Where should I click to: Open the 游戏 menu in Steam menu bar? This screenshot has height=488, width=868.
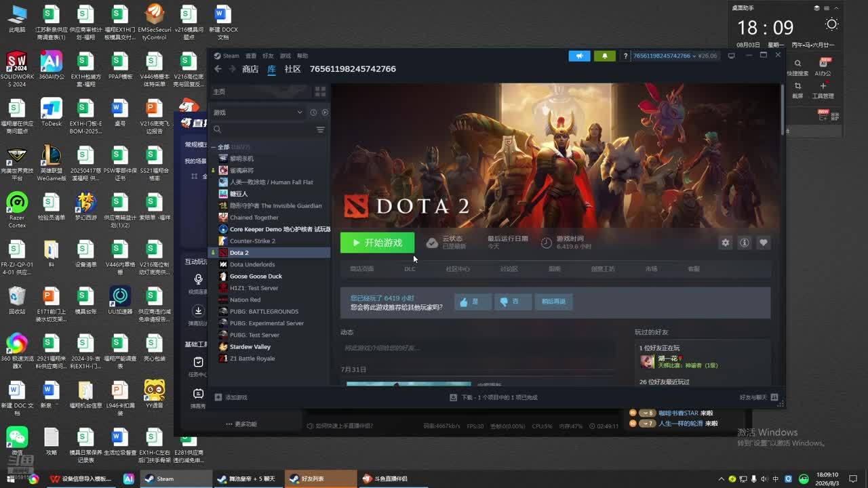coord(285,56)
